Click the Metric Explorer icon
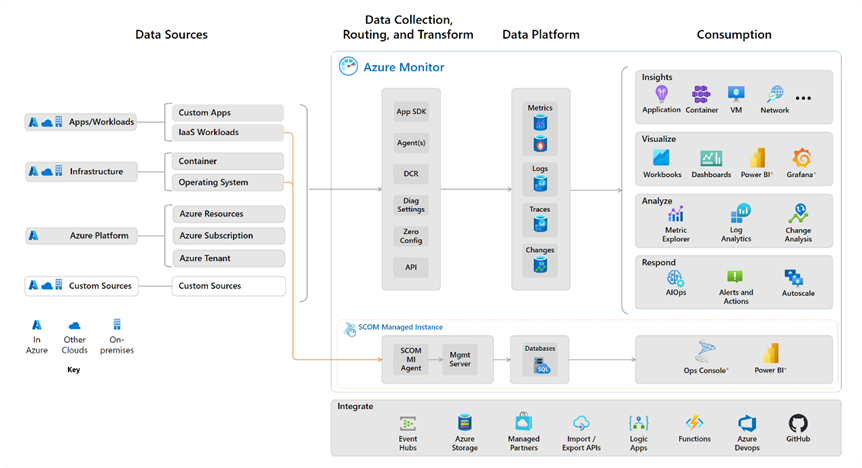 (676, 214)
